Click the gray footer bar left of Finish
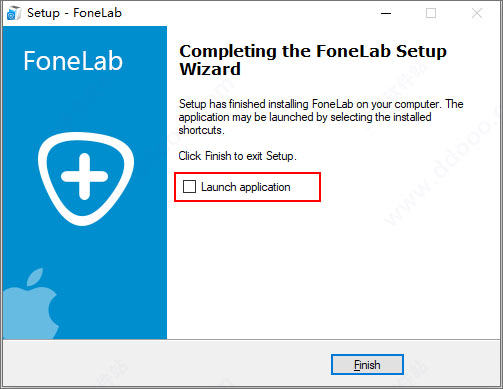 click(167, 363)
